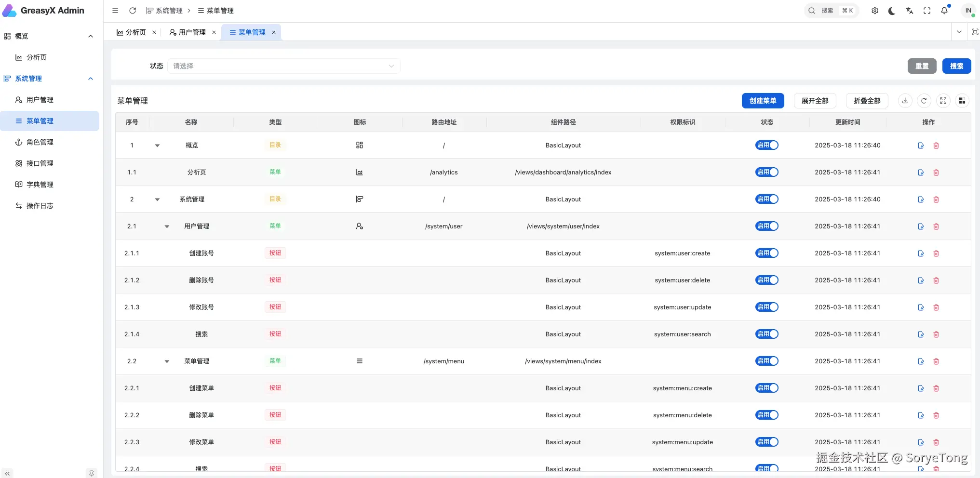Switch to the 用户管理 tab

[x=192, y=32]
